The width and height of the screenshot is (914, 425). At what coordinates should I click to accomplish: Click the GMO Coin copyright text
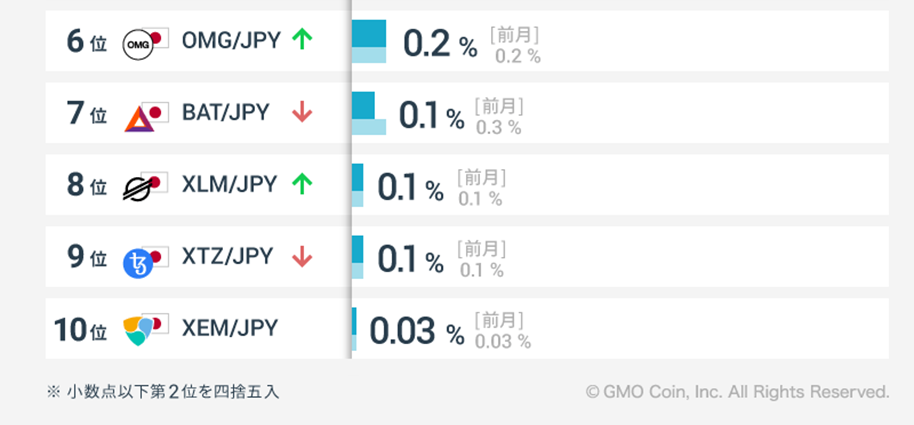pos(737,392)
